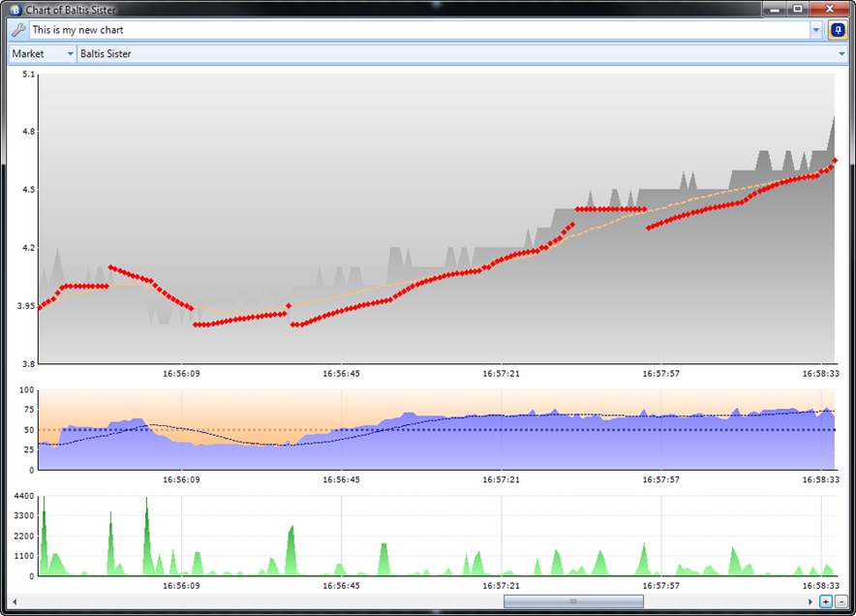The width and height of the screenshot is (856, 616).
Task: Zoom in with the plus button
Action: click(826, 601)
